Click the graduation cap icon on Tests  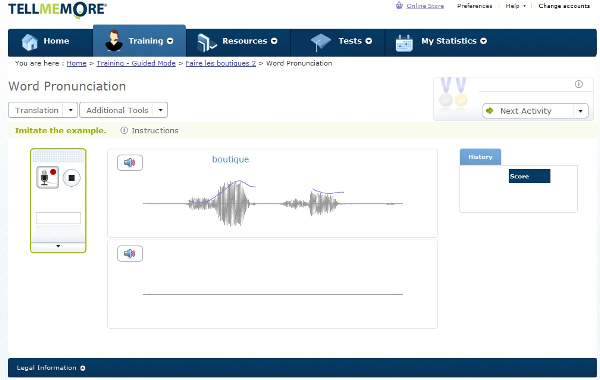(x=320, y=42)
